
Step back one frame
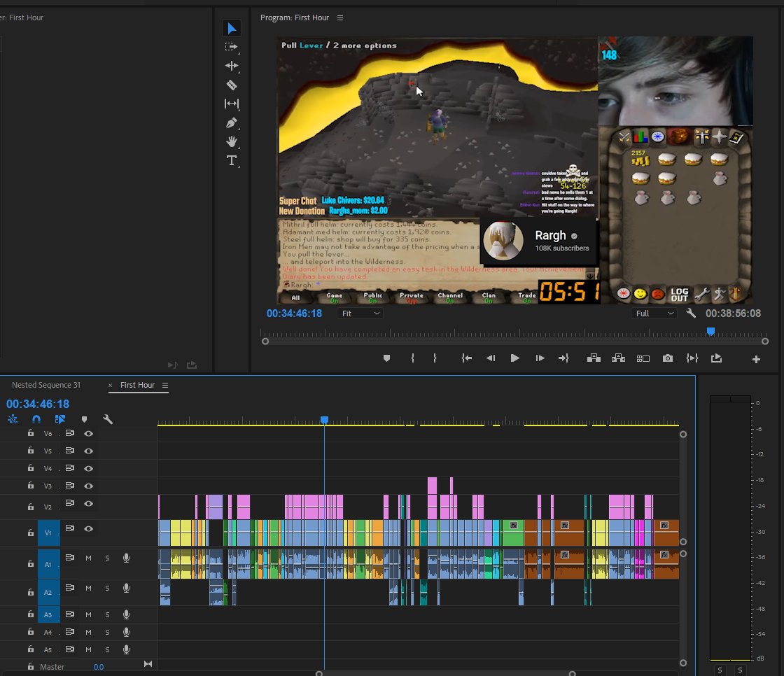coord(491,358)
